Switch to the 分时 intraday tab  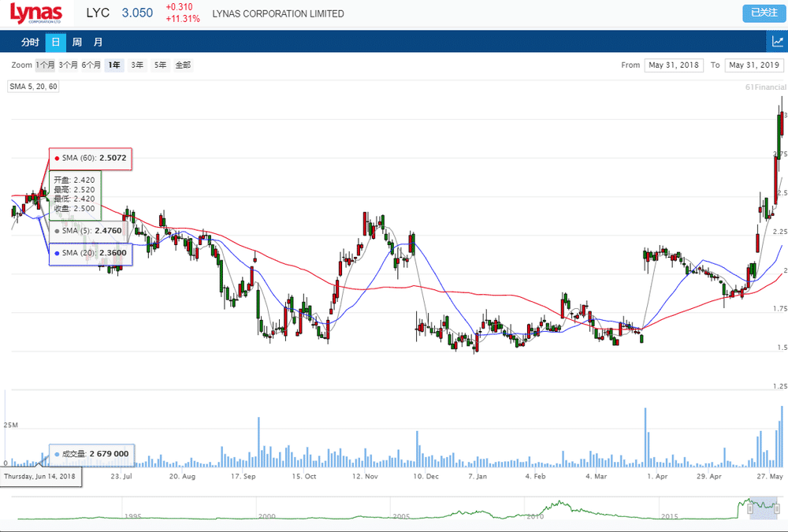point(30,43)
